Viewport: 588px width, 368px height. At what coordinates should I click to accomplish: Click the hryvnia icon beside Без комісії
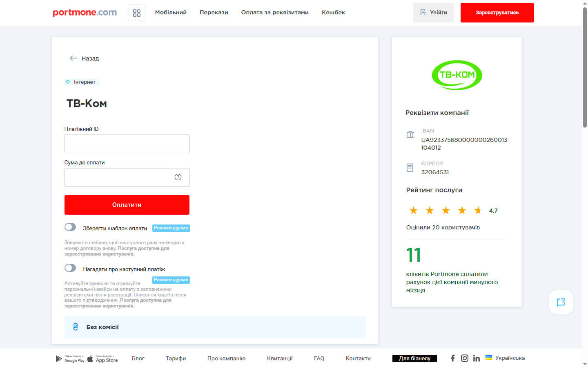click(76, 327)
